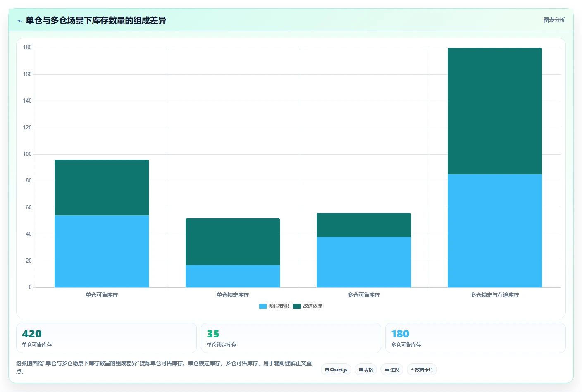
Task: Click x-axis label 单仓可售库存
Action: point(102,295)
